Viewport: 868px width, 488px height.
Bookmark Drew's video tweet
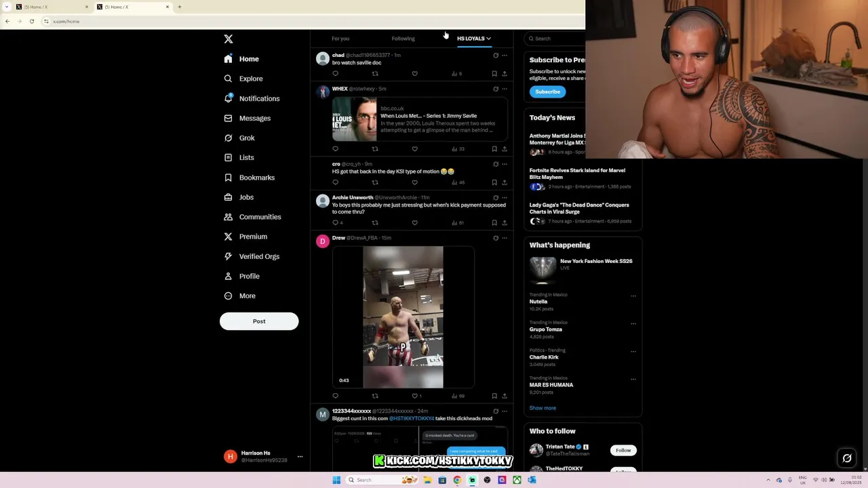[494, 396]
